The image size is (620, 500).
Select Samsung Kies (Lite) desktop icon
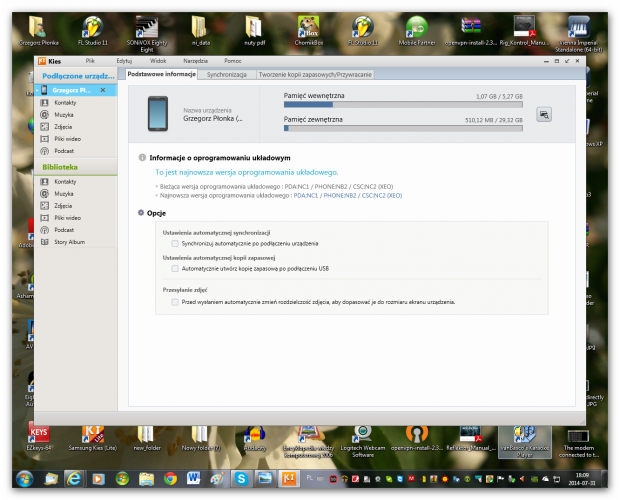coord(93,439)
